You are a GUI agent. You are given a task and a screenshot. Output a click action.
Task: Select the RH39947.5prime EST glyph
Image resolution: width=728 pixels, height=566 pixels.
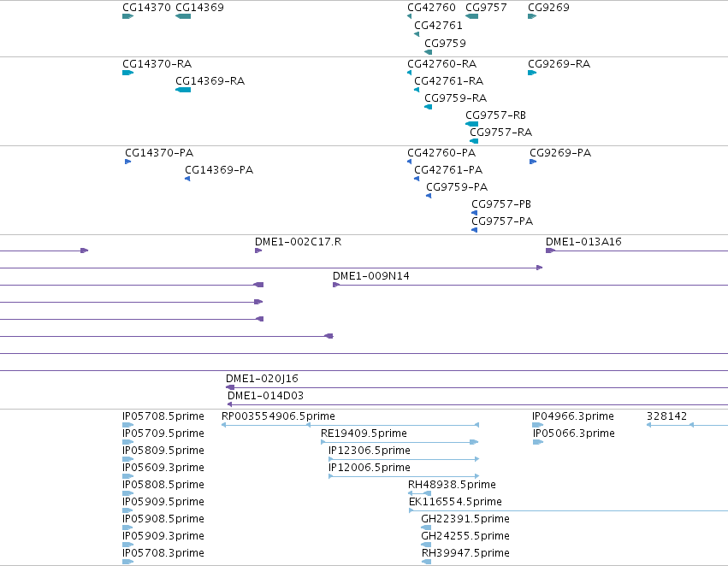[426, 562]
